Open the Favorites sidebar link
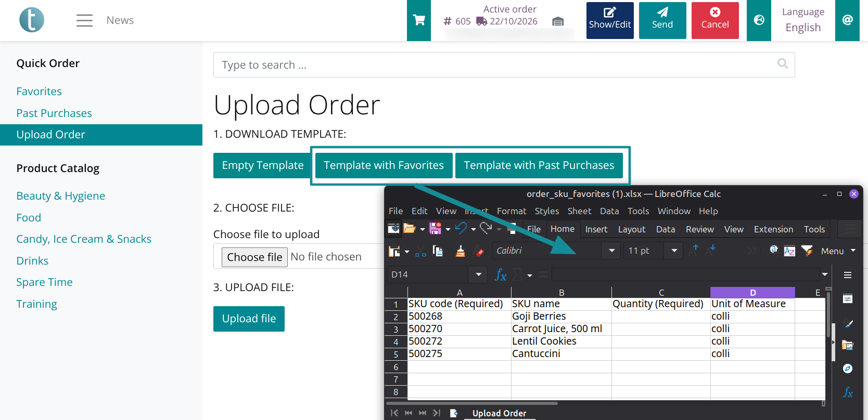 tap(39, 91)
